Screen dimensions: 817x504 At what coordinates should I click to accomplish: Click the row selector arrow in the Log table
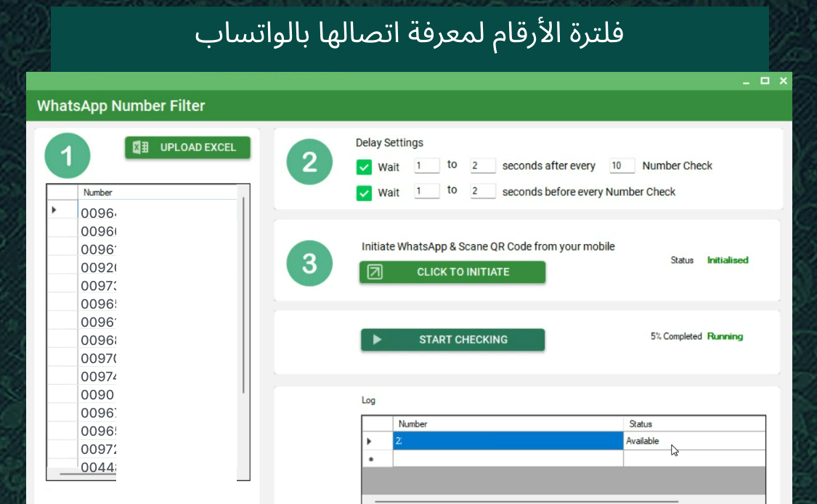point(369,442)
